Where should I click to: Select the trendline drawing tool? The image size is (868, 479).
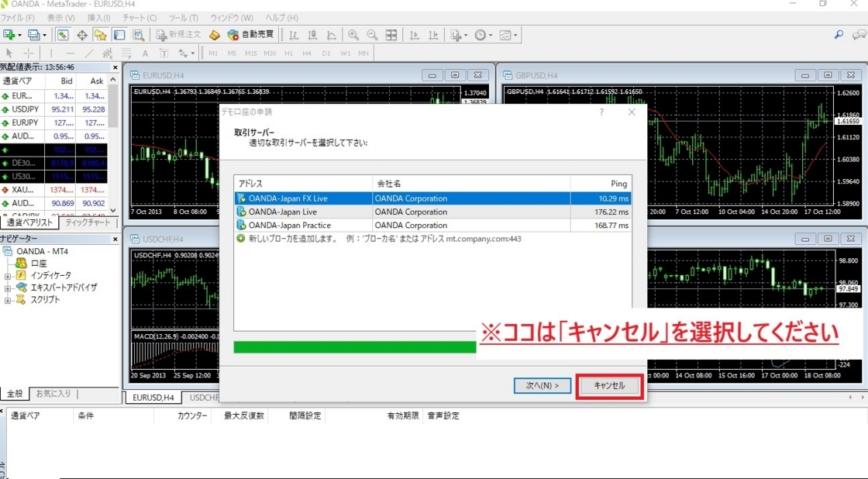click(88, 53)
